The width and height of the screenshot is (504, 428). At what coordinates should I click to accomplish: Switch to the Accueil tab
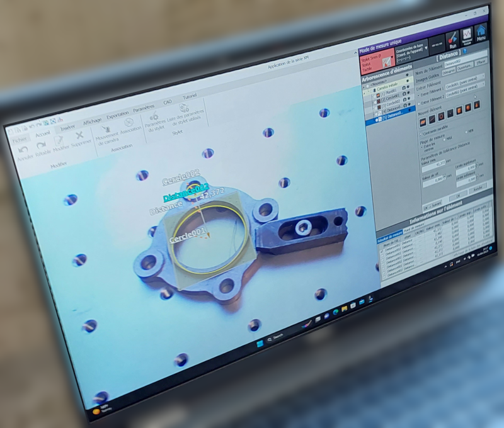43,133
